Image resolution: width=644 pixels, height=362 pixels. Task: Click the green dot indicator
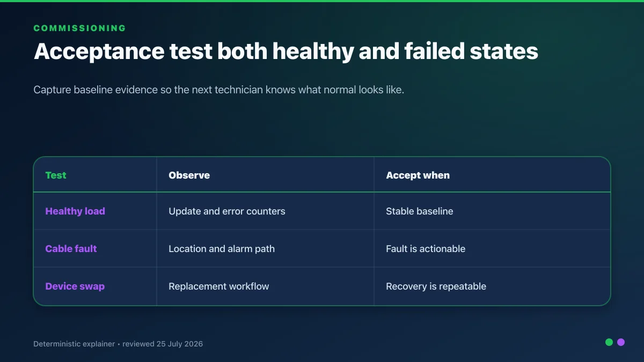(609, 342)
